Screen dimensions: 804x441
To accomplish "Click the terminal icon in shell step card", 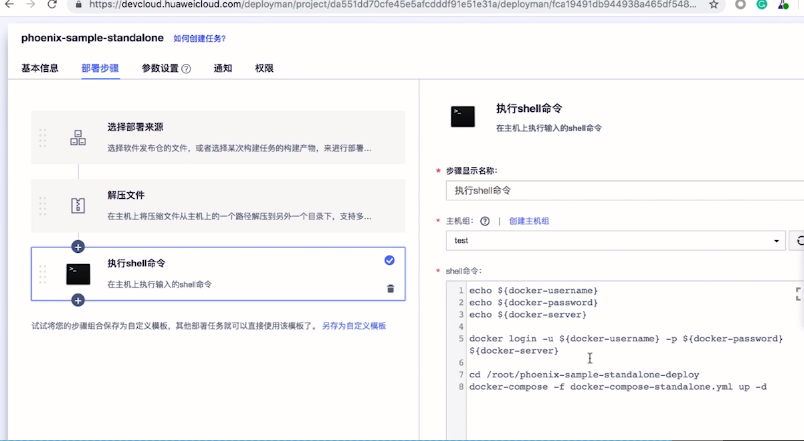I will click(78, 274).
